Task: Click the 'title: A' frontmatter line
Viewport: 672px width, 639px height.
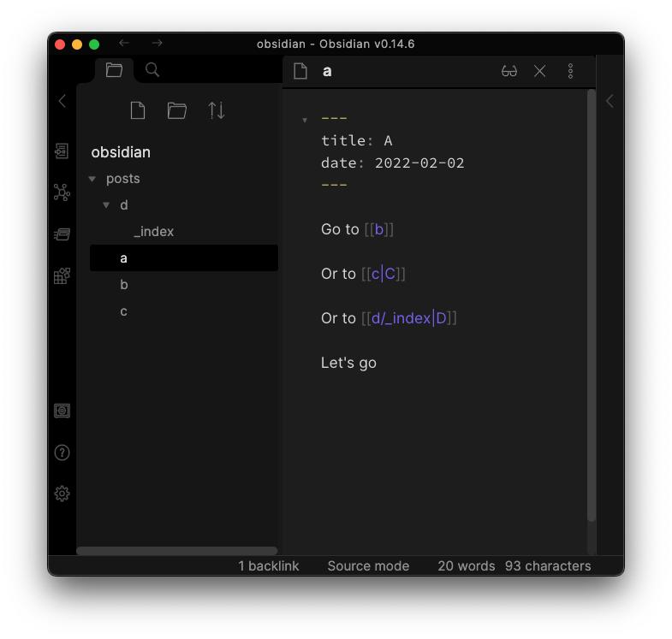Action: (357, 140)
